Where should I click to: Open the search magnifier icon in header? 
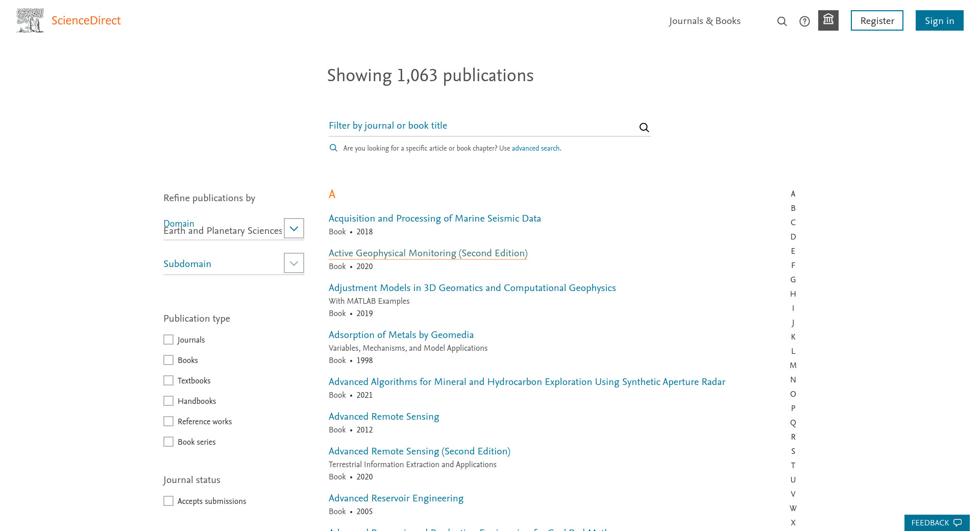[x=782, y=21]
